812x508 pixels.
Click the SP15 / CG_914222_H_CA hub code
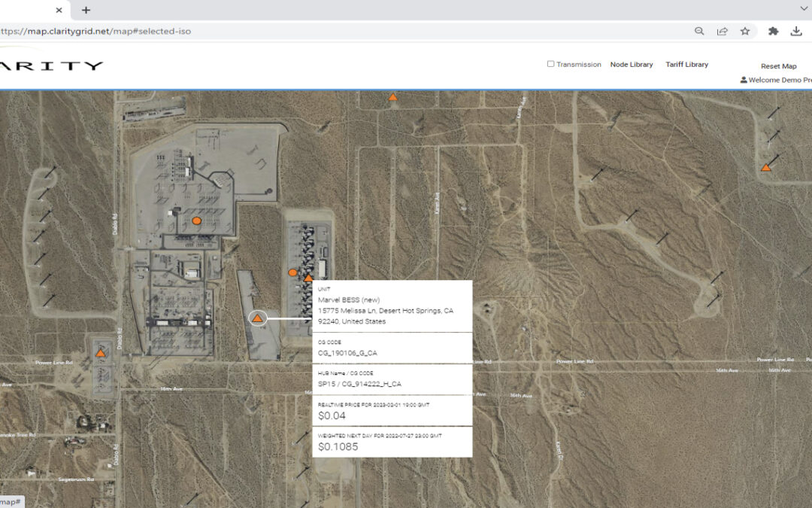359,384
